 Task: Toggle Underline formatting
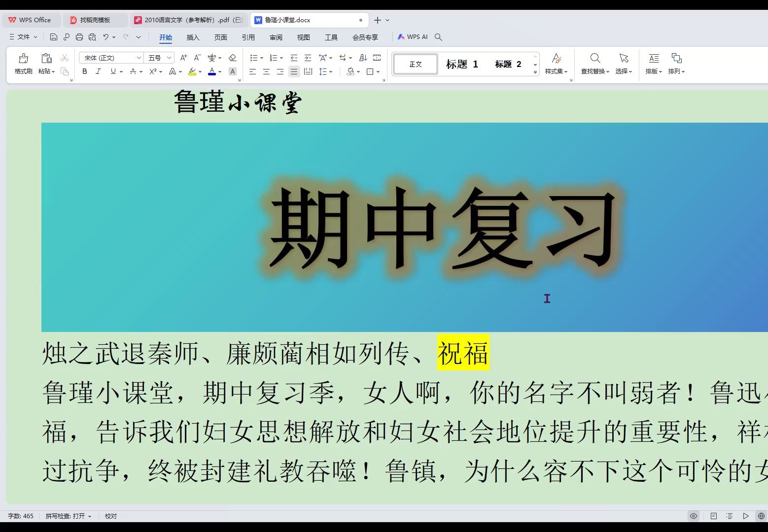point(113,71)
